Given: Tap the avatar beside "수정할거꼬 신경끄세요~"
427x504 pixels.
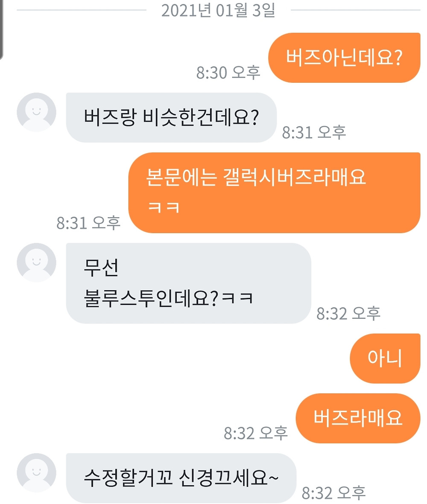Looking at the screenshot, I should coord(36,473).
